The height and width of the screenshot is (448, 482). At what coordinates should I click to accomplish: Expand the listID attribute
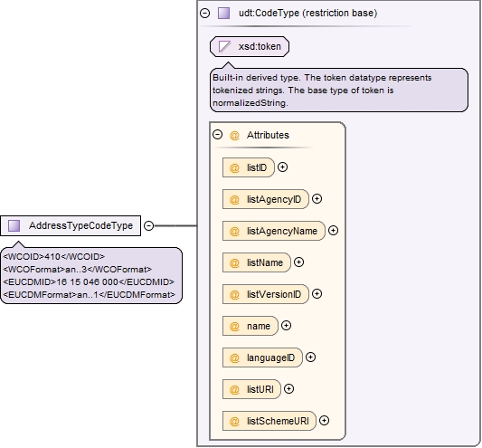click(282, 167)
